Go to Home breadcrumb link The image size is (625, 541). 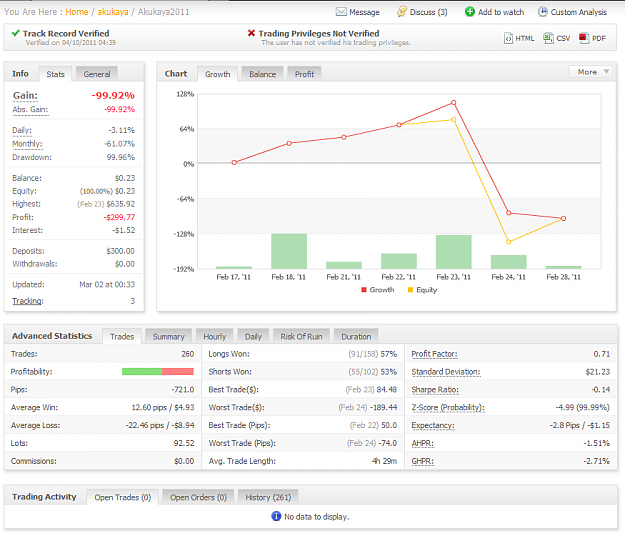(x=77, y=12)
